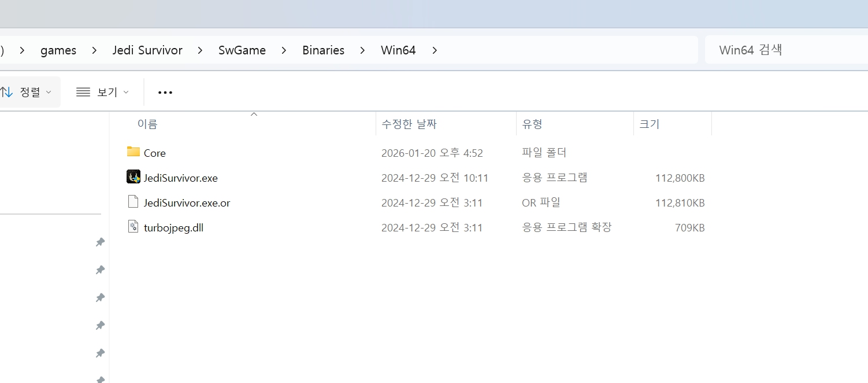Click the 112,810KB size value
The width and height of the screenshot is (868, 383).
point(680,203)
